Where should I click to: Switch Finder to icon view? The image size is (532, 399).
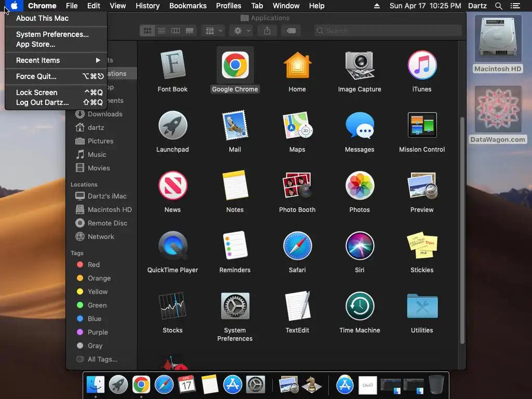[x=147, y=31]
